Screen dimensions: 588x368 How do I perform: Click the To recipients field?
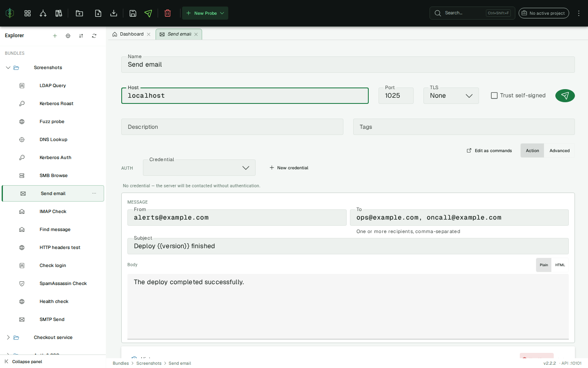tap(459, 218)
